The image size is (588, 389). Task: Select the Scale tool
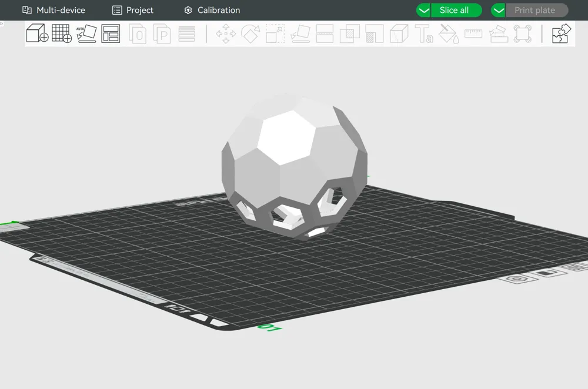(x=275, y=33)
